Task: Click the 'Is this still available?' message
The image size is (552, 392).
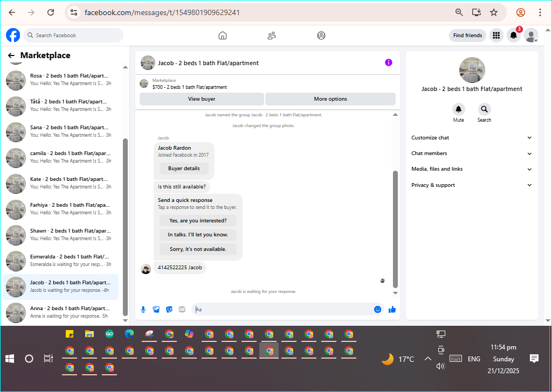Action: point(182,187)
